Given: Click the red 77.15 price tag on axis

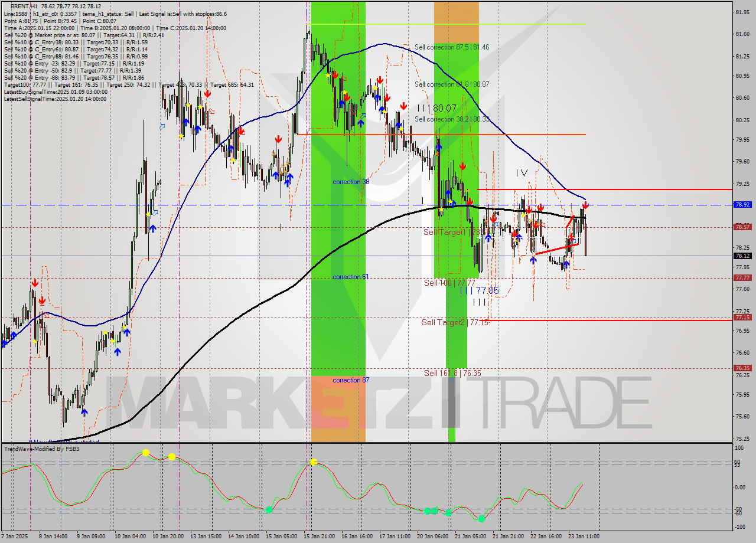Looking at the screenshot, I should coord(742,317).
